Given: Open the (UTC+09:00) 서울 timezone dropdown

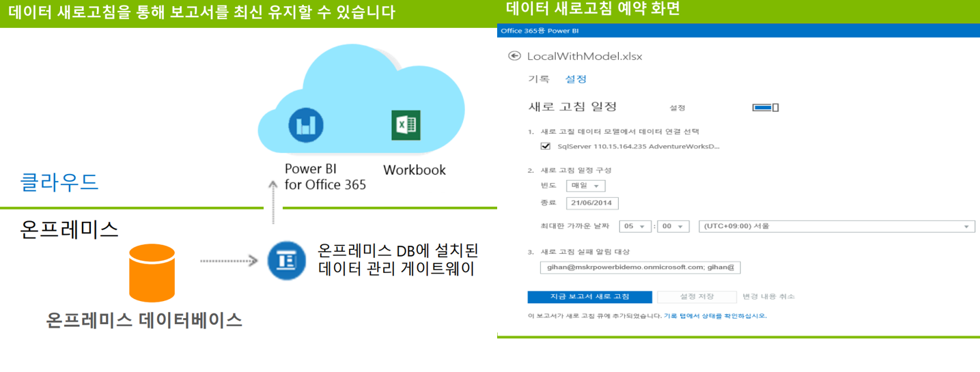Looking at the screenshot, I should point(837,227).
